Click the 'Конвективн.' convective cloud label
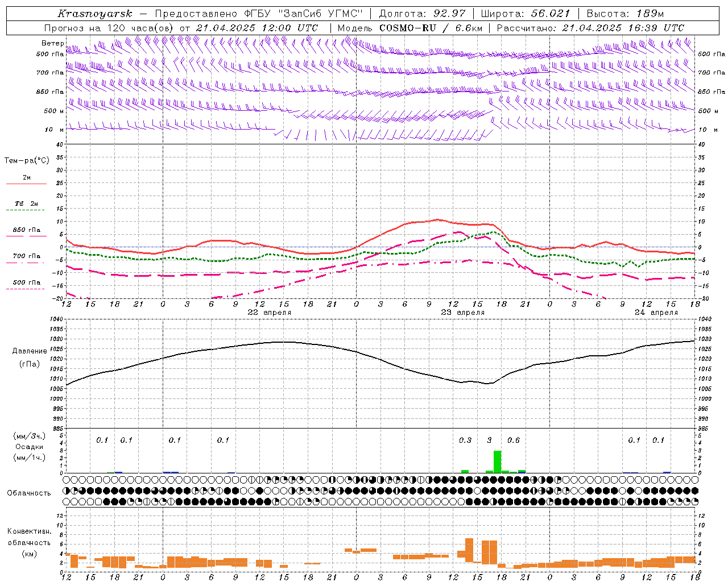The width and height of the screenshot is (728, 582). [x=30, y=531]
